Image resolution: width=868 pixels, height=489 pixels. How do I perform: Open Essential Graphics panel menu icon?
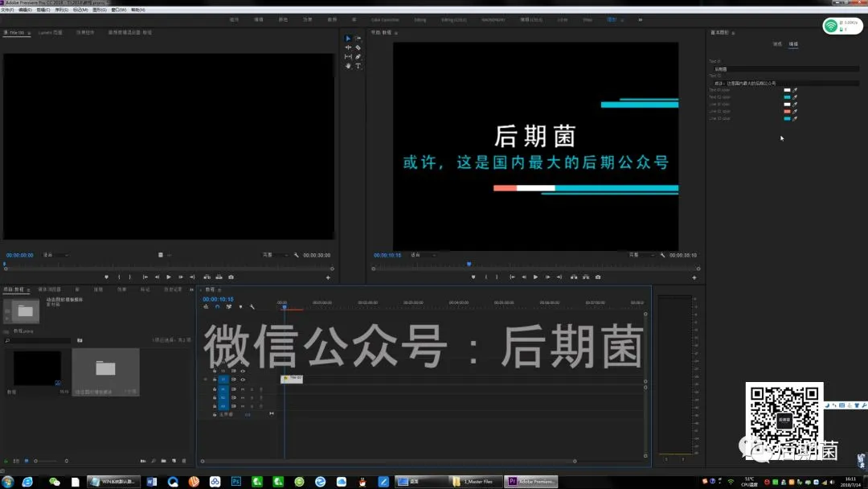[734, 33]
